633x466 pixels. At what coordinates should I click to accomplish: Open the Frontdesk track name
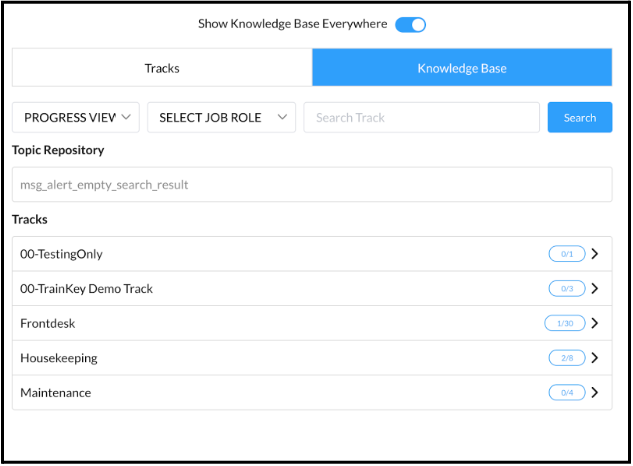click(48, 324)
